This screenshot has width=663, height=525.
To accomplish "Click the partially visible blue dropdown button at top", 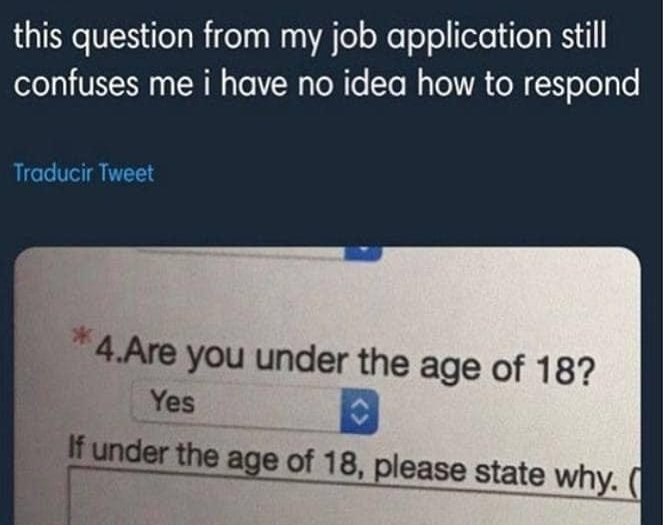I will (x=363, y=253).
